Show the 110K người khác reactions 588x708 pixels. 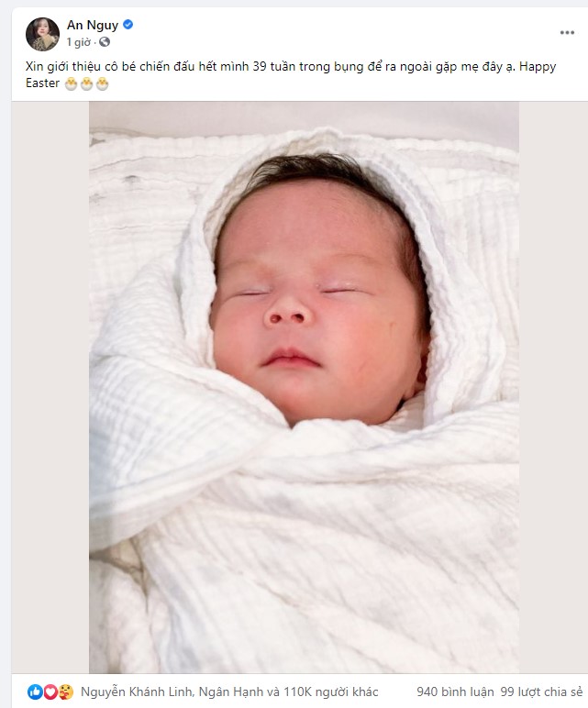(330, 691)
